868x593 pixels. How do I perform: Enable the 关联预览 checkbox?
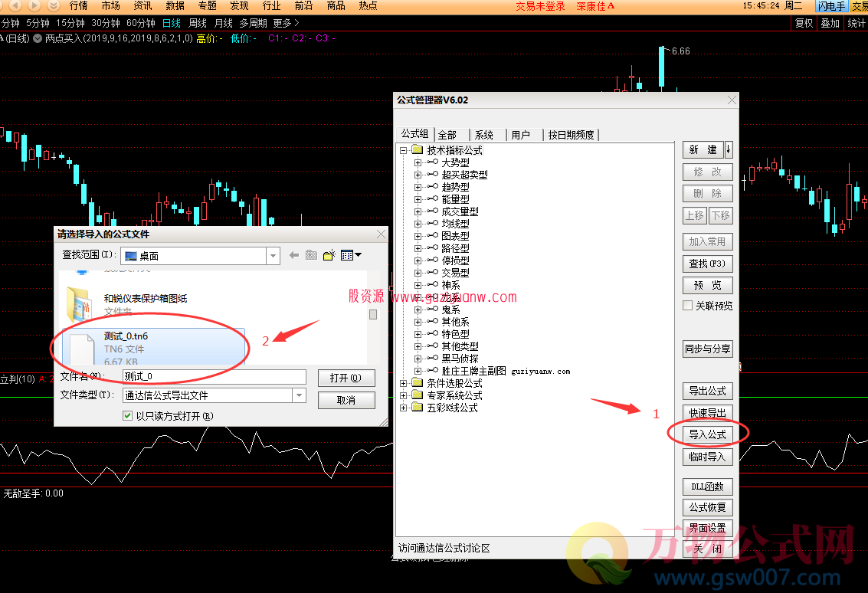(x=688, y=306)
